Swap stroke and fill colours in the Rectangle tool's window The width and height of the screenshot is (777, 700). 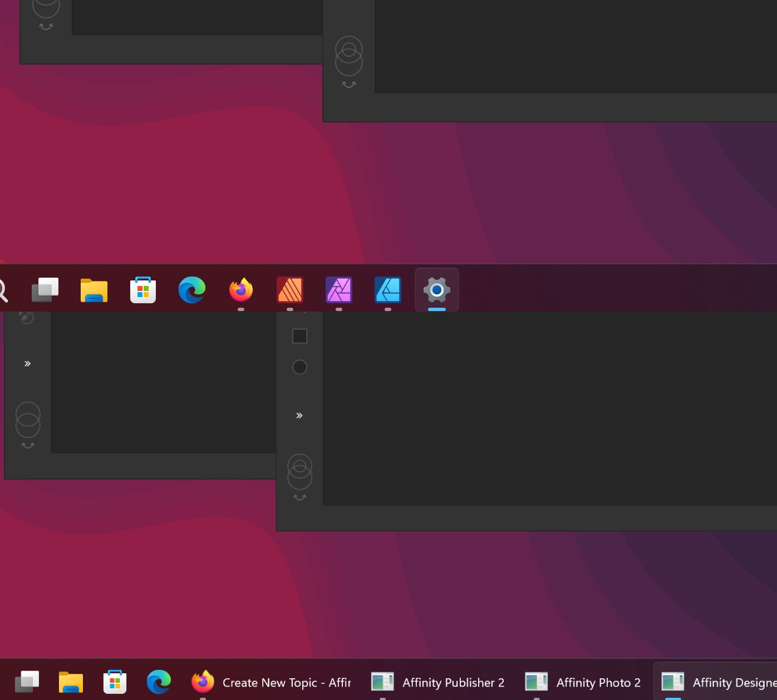point(299,497)
